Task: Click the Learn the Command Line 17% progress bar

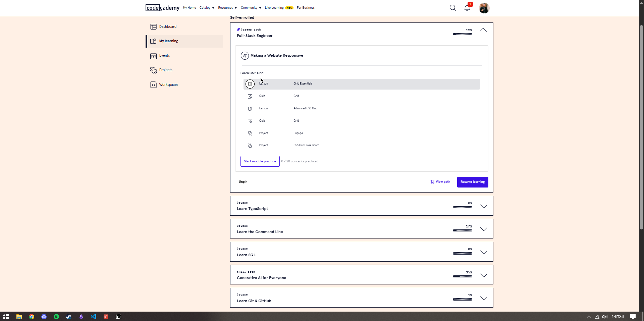Action: (x=463, y=230)
